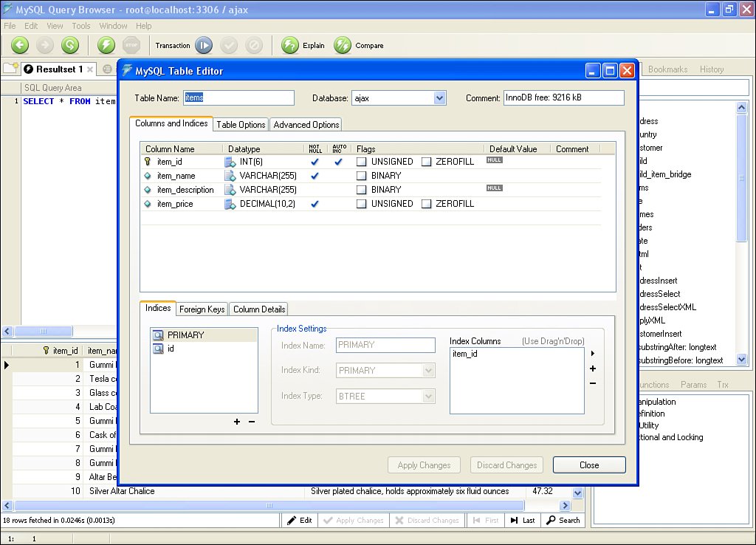Click the Close button in Table Editor
The image size is (756, 545).
coord(589,465)
